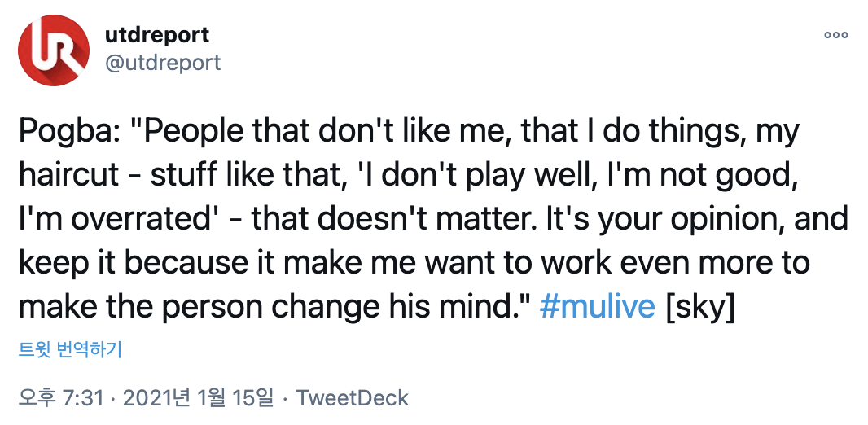868x425 pixels.
Task: Open the utdreport display name profile link
Action: tap(157, 35)
